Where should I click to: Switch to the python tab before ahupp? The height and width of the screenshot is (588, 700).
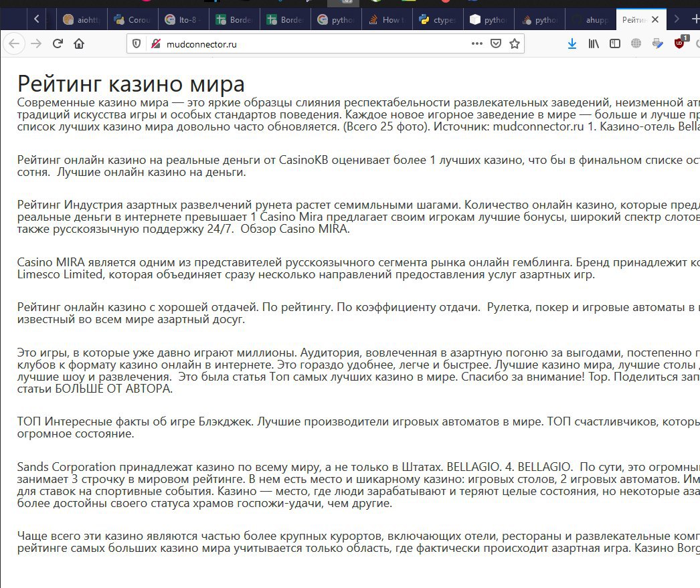point(540,19)
